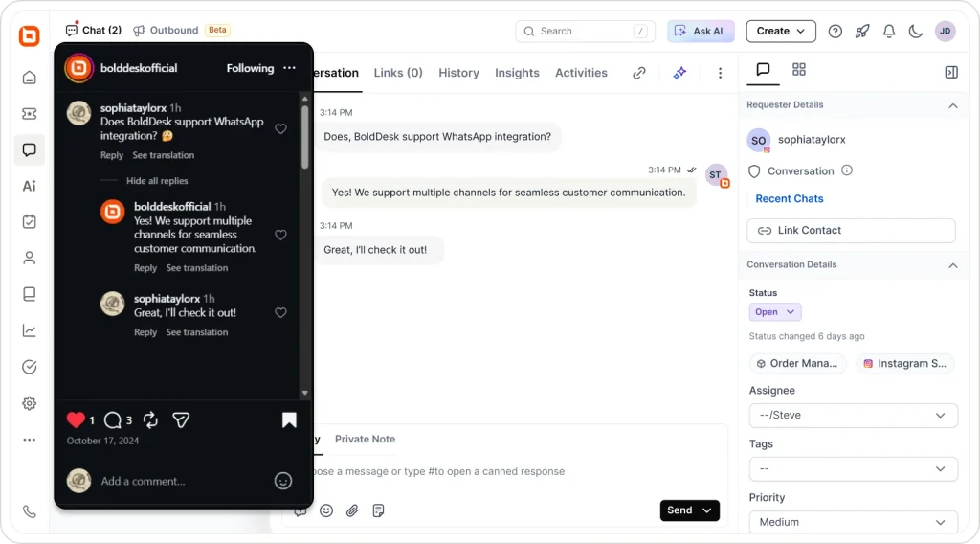Image resolution: width=980 pixels, height=544 pixels.
Task: Open canned responses document icon
Action: (378, 510)
